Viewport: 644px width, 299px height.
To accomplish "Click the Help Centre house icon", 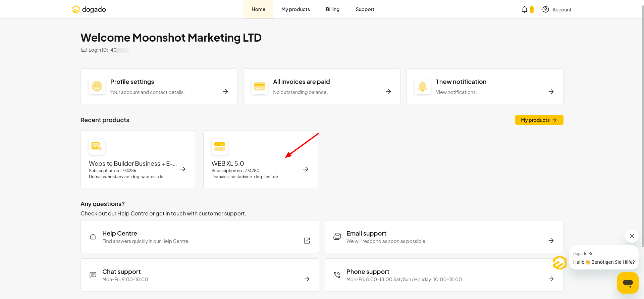I will click(93, 237).
